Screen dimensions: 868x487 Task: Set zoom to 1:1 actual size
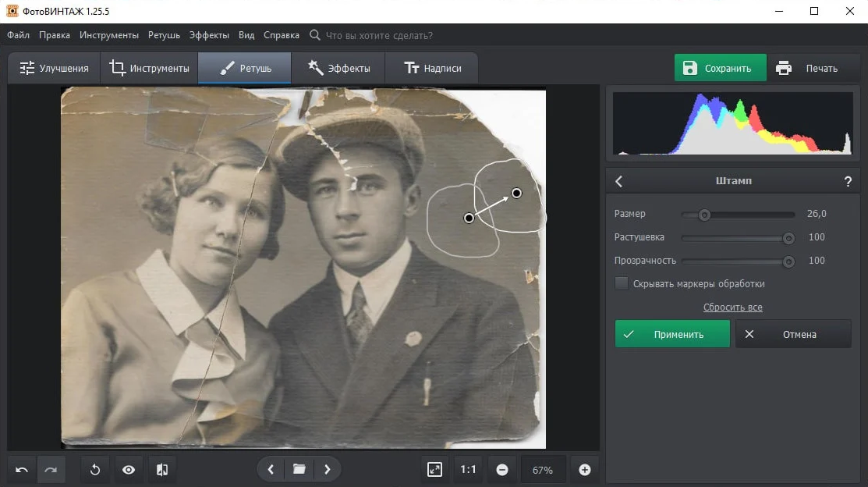click(468, 469)
